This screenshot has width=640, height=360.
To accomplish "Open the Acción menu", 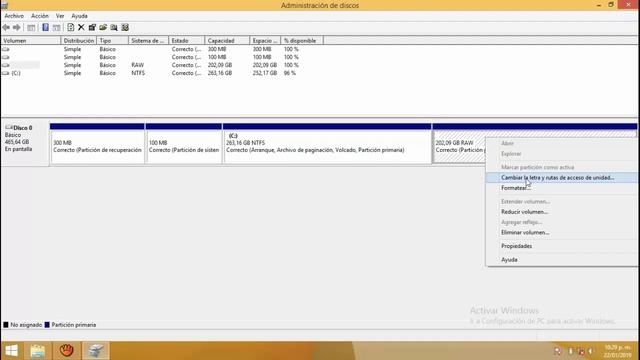I will (40, 16).
